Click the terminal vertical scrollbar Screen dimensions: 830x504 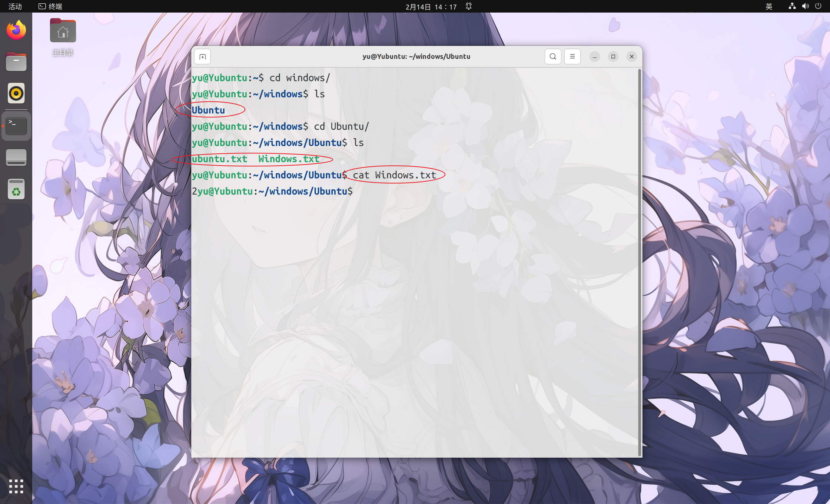639,259
